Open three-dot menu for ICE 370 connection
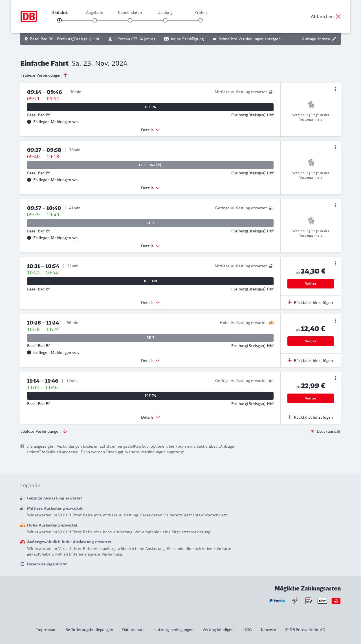The width and height of the screenshot is (361, 644). tap(335, 263)
